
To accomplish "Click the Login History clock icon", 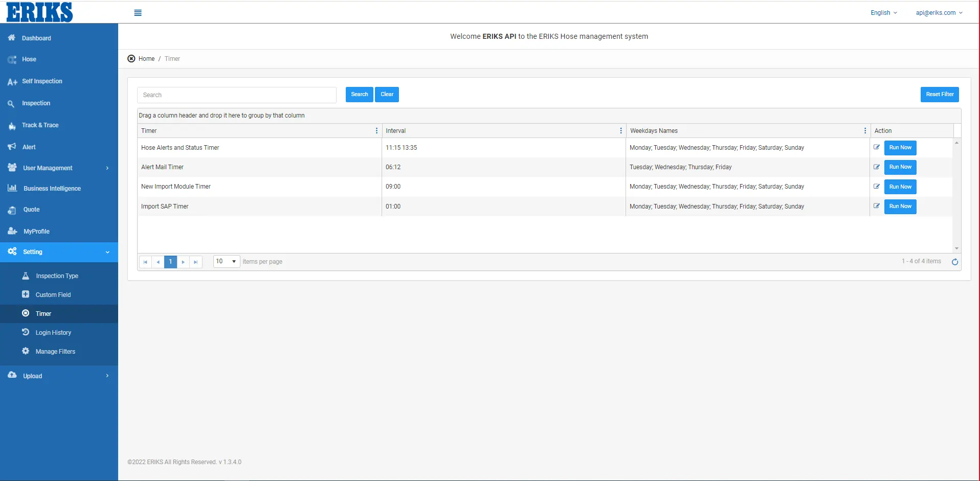I will click(x=26, y=332).
